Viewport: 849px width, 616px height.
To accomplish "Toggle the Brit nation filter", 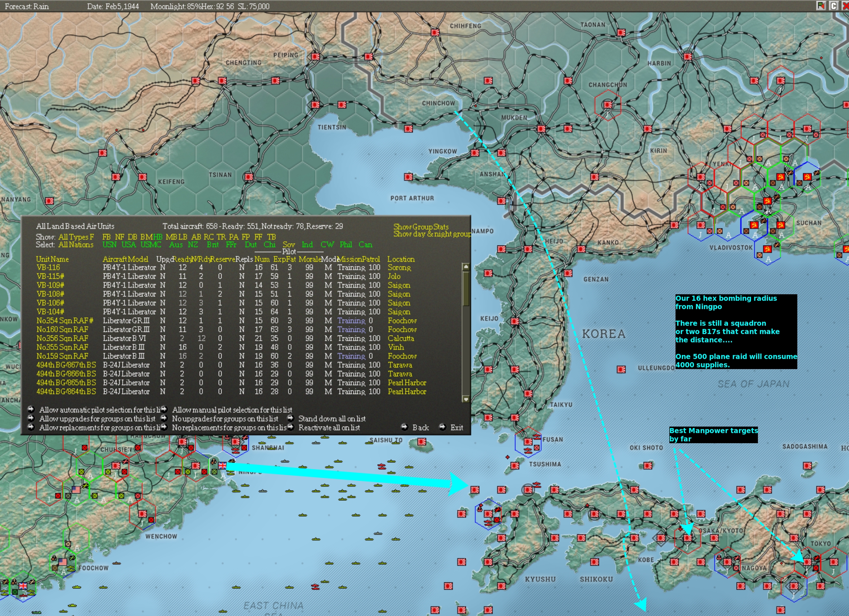I will tap(213, 244).
